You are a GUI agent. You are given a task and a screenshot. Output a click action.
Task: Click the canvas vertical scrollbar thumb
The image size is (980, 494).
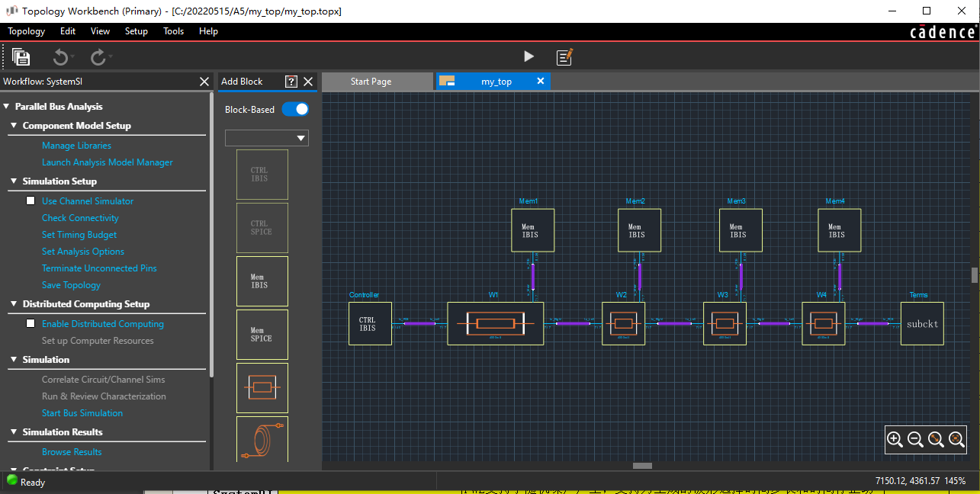(974, 275)
